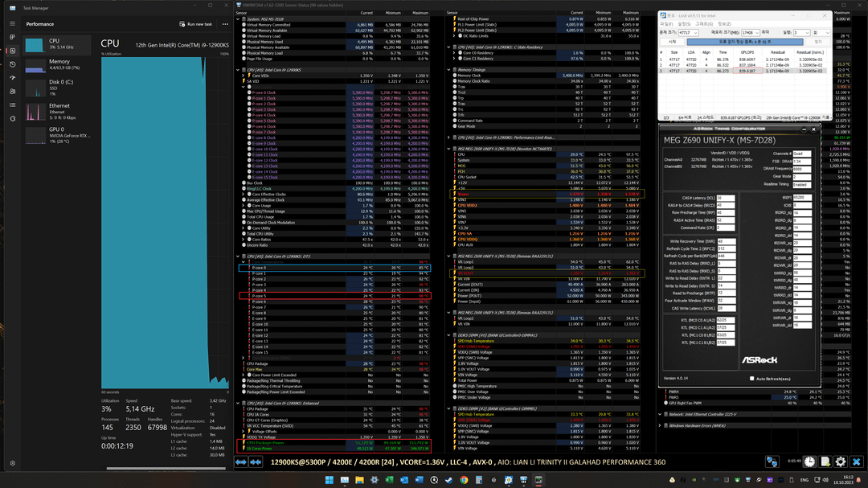The width and height of the screenshot is (868, 488).
Task: Open Task Manager settings gear
Action: [12, 463]
